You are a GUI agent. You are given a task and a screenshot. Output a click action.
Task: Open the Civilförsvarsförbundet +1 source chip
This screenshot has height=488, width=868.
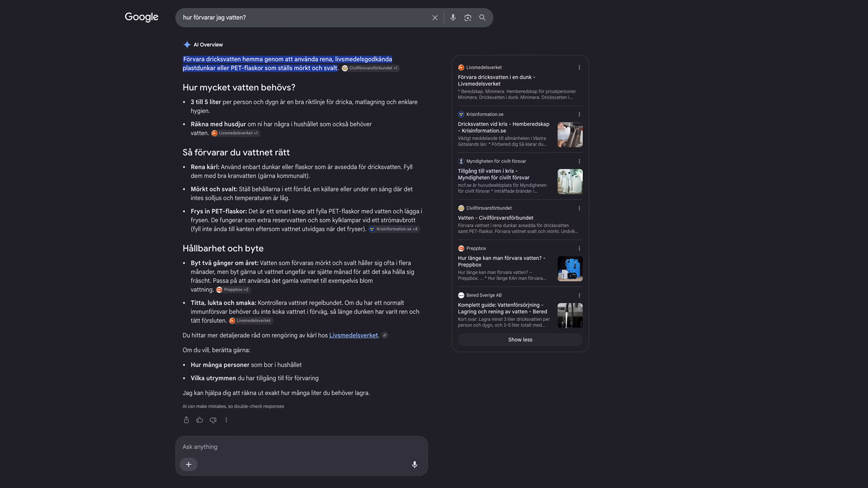click(x=371, y=68)
